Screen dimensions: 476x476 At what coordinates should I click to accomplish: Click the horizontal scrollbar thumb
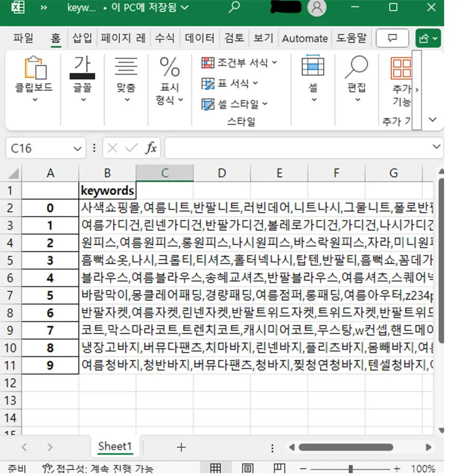tap(346, 447)
